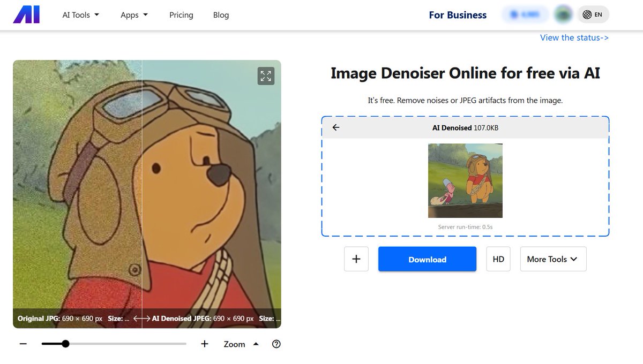This screenshot has width=643, height=364.
Task: Download the denoised image
Action: (x=427, y=259)
